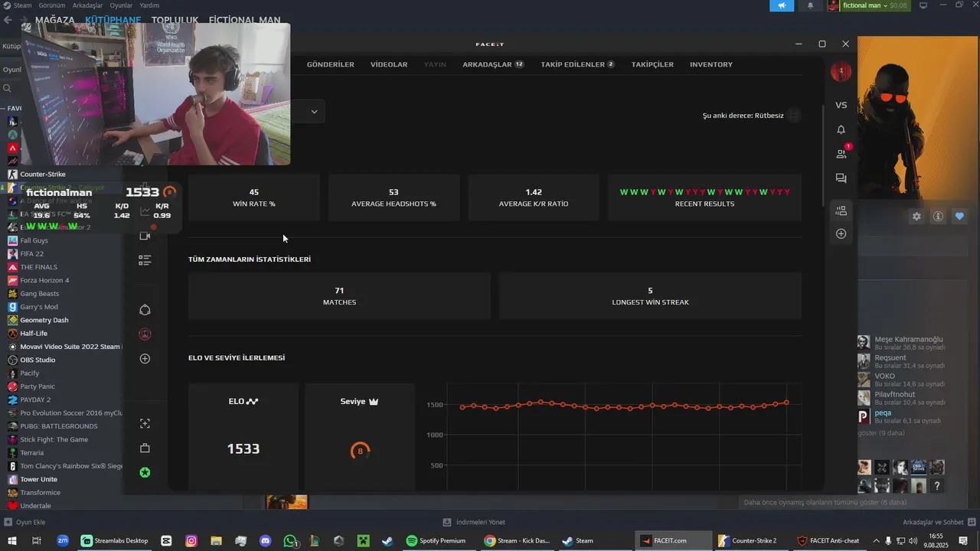Open friend peqa in Steam list
This screenshot has width=980, height=551.
point(900,416)
